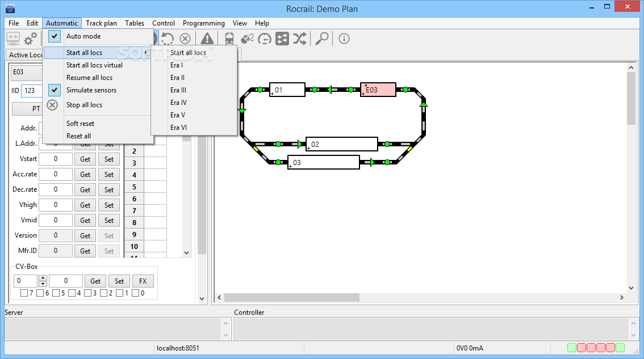Click the locomotive train icon in toolbar
The width and height of the screenshot is (644, 359).
click(229, 39)
